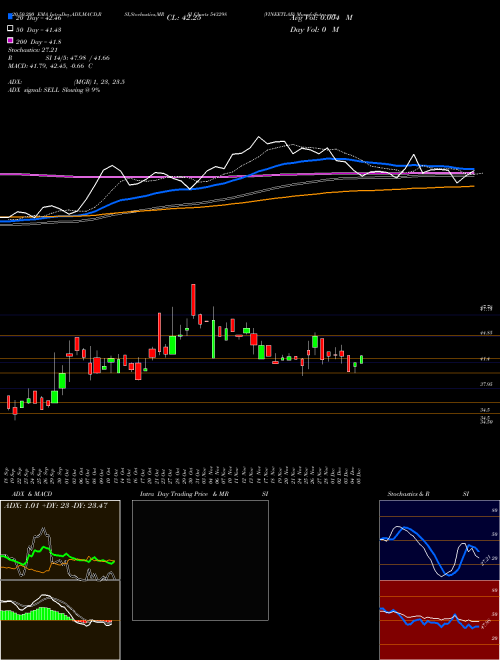Select the '20 Day = 42.46' legend text
This screenshot has width=500, height=660.
pyautogui.click(x=39, y=18)
